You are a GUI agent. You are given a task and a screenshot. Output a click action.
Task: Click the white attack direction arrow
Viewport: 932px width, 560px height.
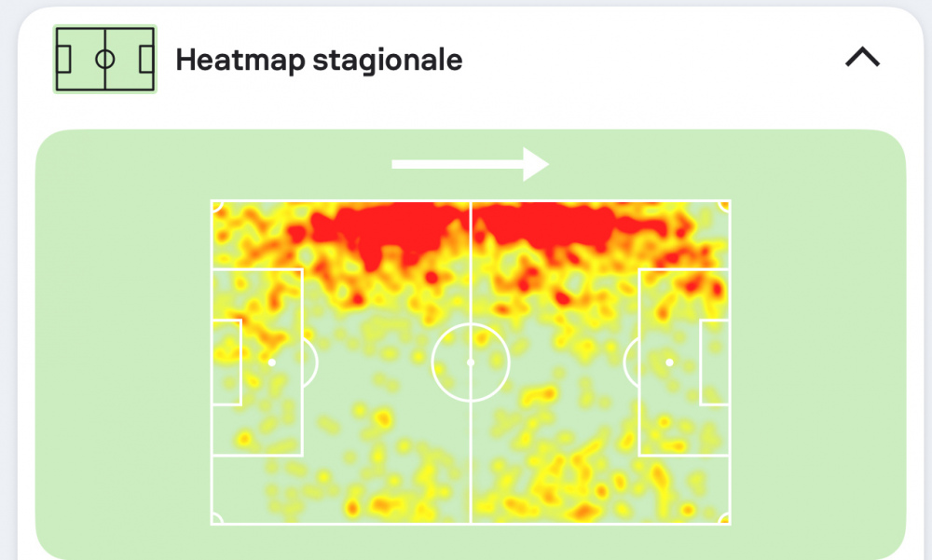coord(470,165)
